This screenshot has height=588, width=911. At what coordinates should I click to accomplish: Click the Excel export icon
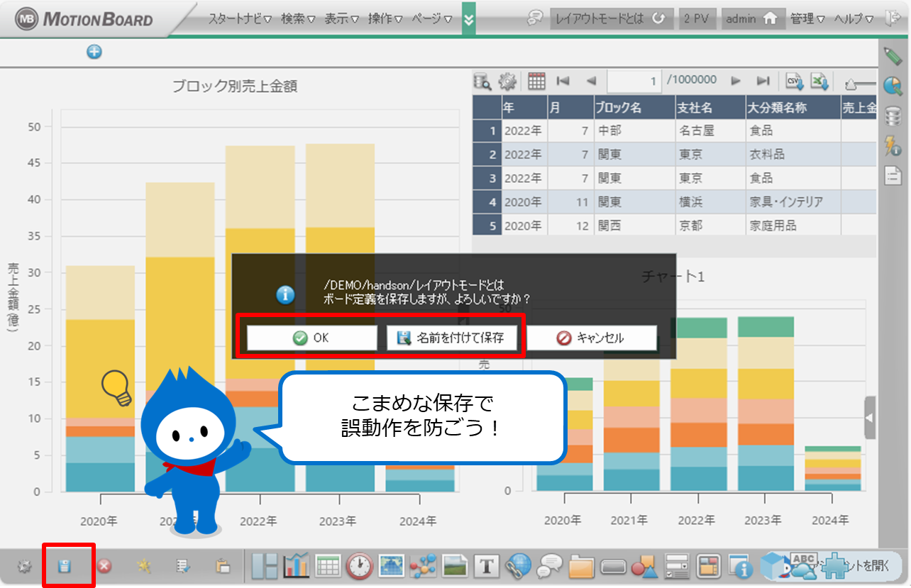point(820,82)
